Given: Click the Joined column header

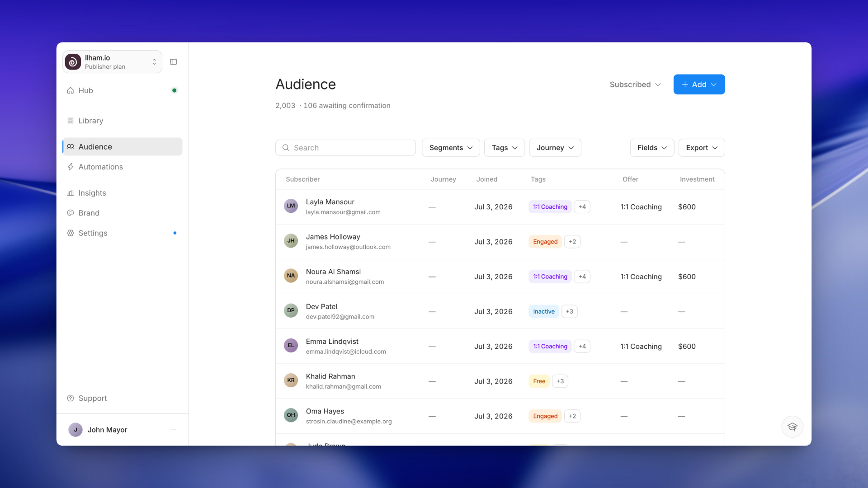Looking at the screenshot, I should click(487, 179).
